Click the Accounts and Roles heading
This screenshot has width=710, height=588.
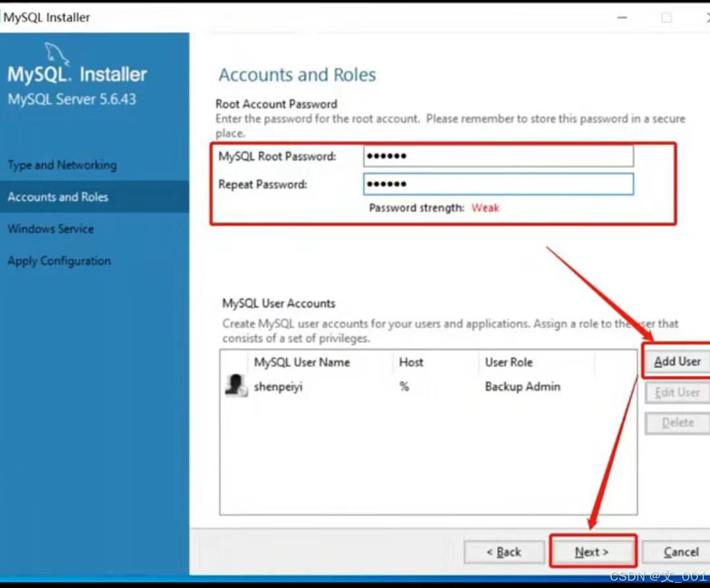click(x=297, y=74)
